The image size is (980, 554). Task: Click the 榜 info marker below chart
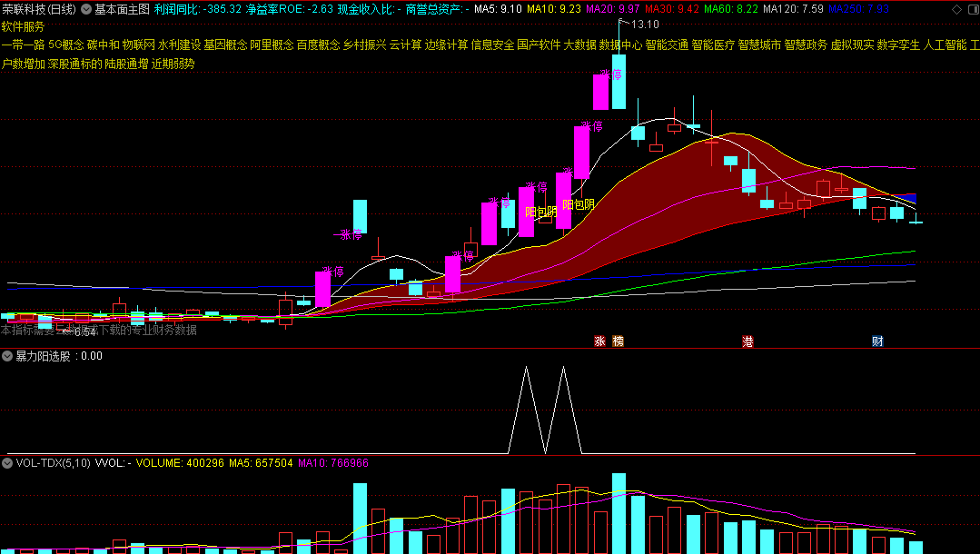pyautogui.click(x=619, y=341)
